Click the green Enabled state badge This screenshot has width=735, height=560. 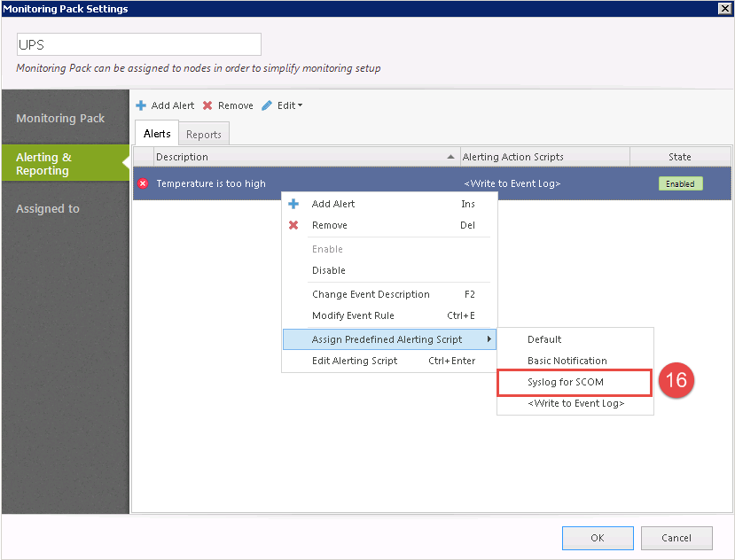click(680, 183)
